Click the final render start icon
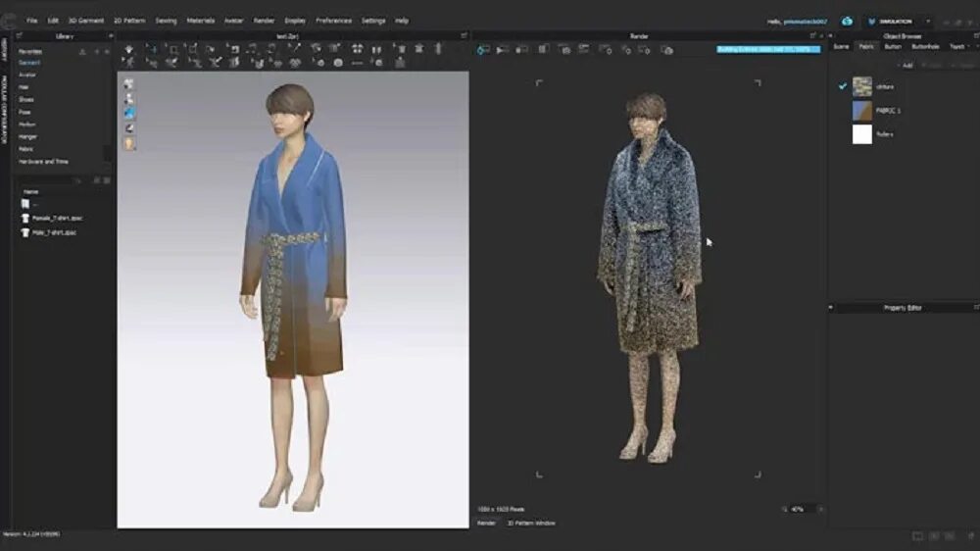Screen dimensions: 980x551 coord(503,49)
